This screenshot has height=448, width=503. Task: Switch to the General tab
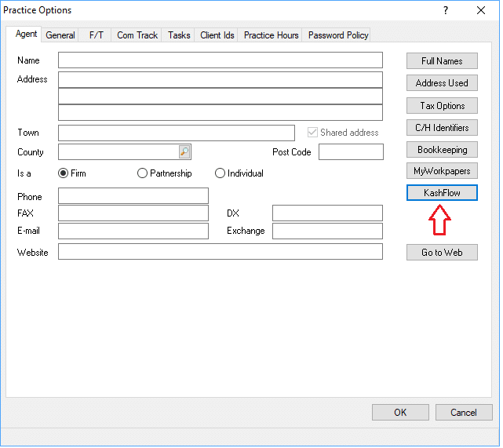[60, 35]
